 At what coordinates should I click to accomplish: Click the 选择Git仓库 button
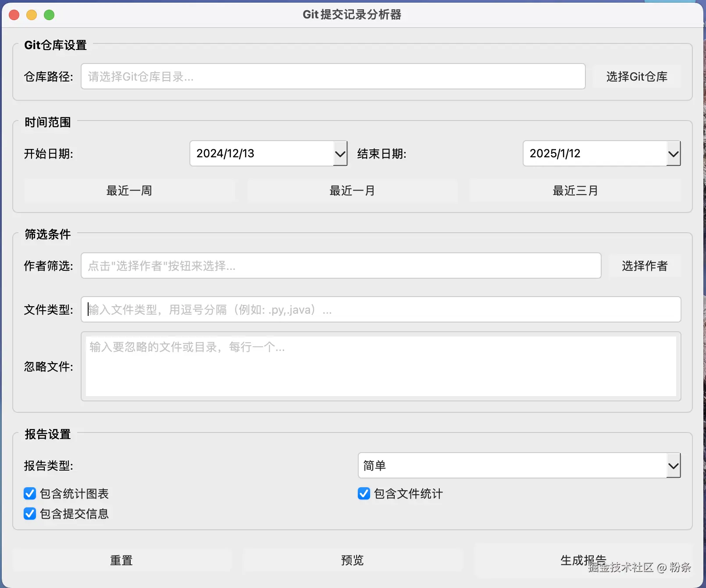[x=636, y=76]
